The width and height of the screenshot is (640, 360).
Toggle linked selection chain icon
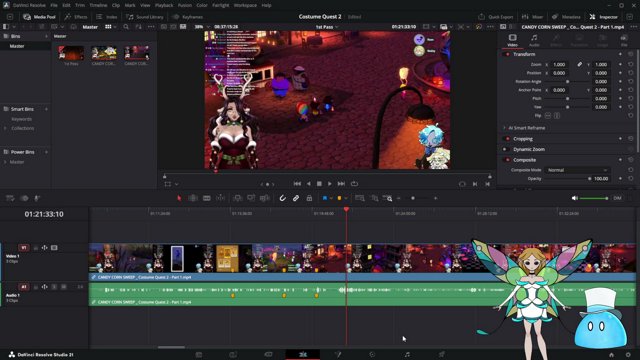pyautogui.click(x=296, y=198)
